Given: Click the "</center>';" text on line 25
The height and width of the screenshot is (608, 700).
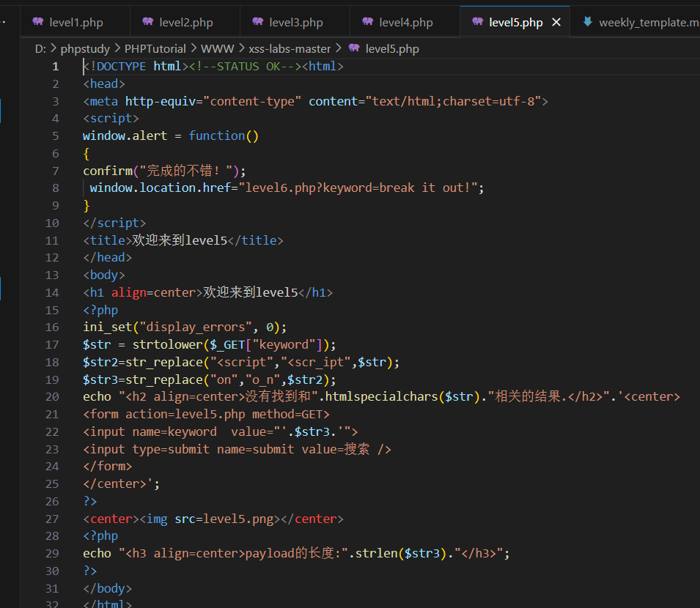Looking at the screenshot, I should [121, 484].
